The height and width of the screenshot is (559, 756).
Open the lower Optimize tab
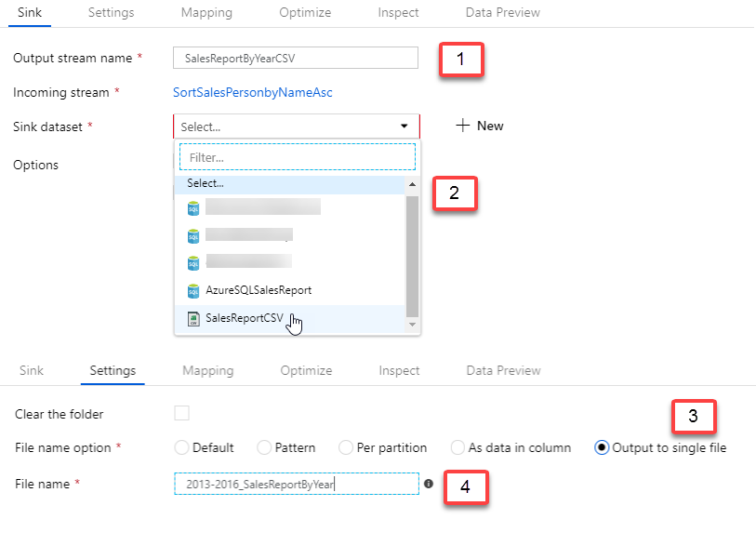click(x=306, y=370)
